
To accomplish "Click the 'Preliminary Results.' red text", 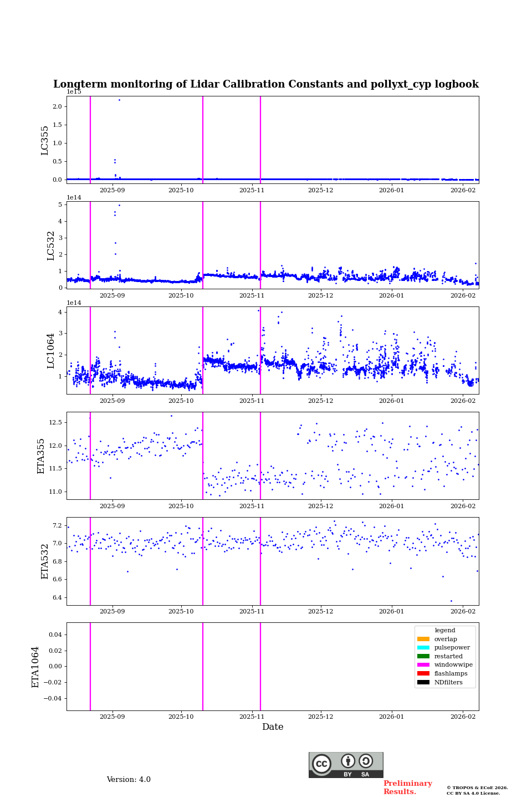I will click(407, 787).
